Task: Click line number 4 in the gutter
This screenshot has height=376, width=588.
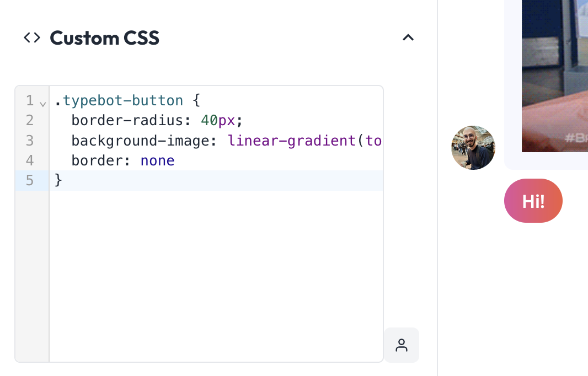Action: coord(30,160)
